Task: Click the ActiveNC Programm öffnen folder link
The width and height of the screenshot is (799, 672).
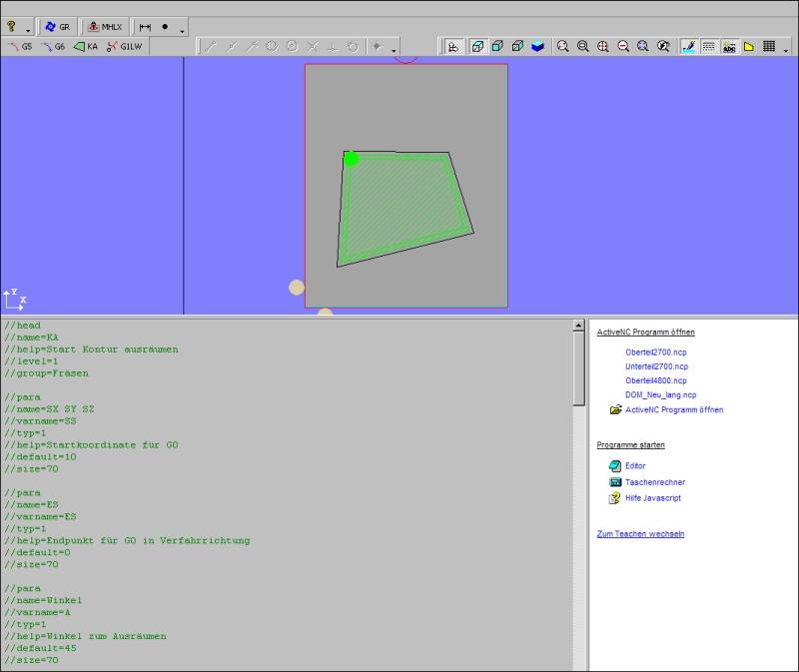Action: (674, 409)
